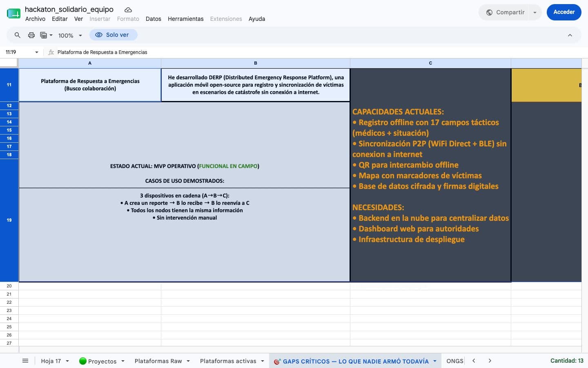Select row 11 header
Image resolution: width=588 pixels, height=368 pixels.
coord(9,85)
